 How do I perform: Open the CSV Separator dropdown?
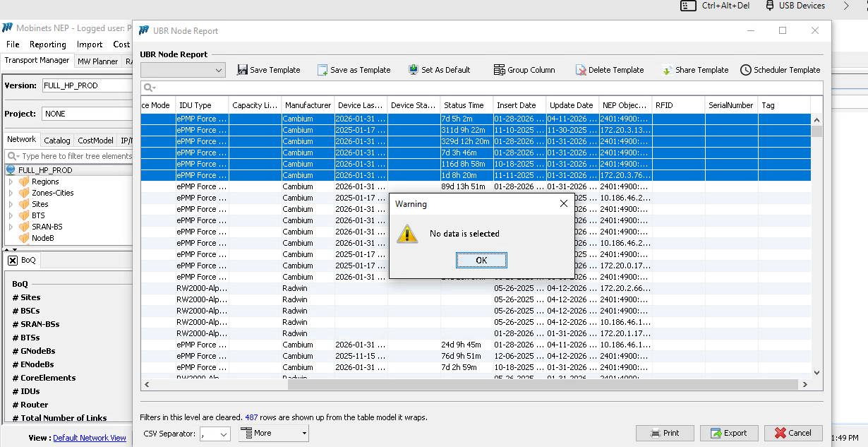click(215, 434)
